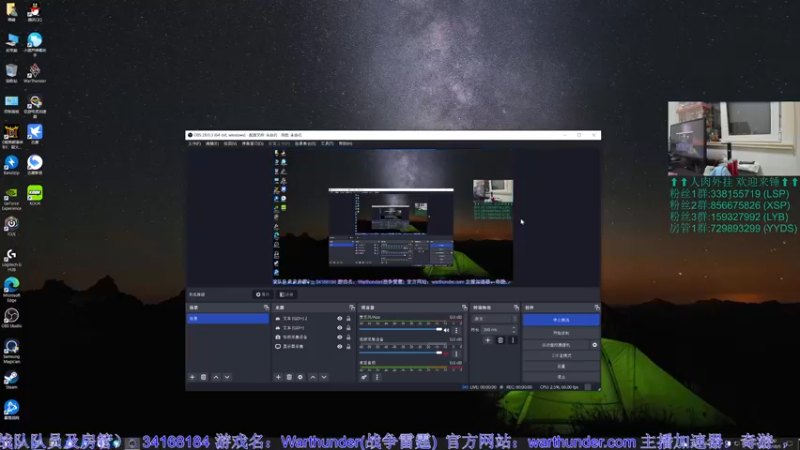Move source down in Sources panel

pyautogui.click(x=324, y=377)
